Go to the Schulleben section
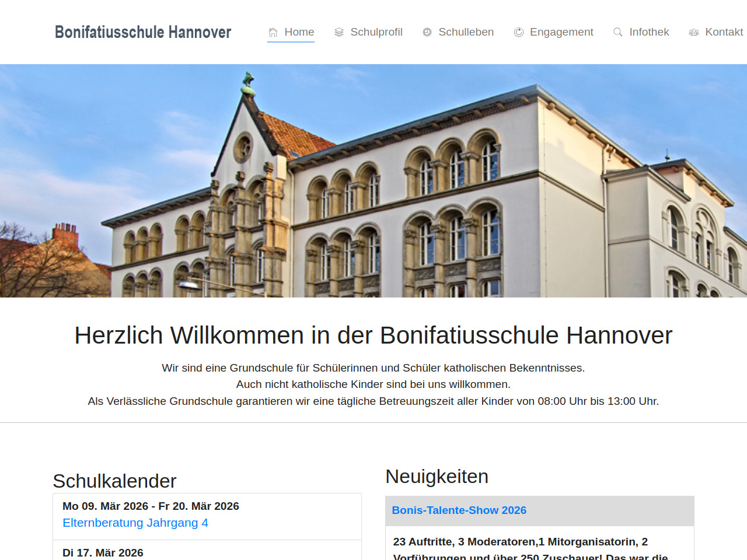 pos(466,32)
